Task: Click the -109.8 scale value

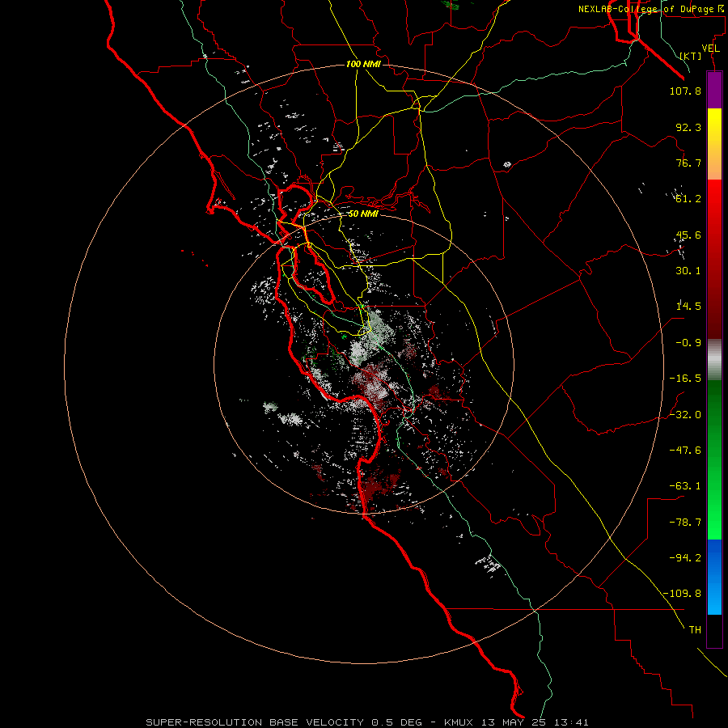Action: coord(682,594)
